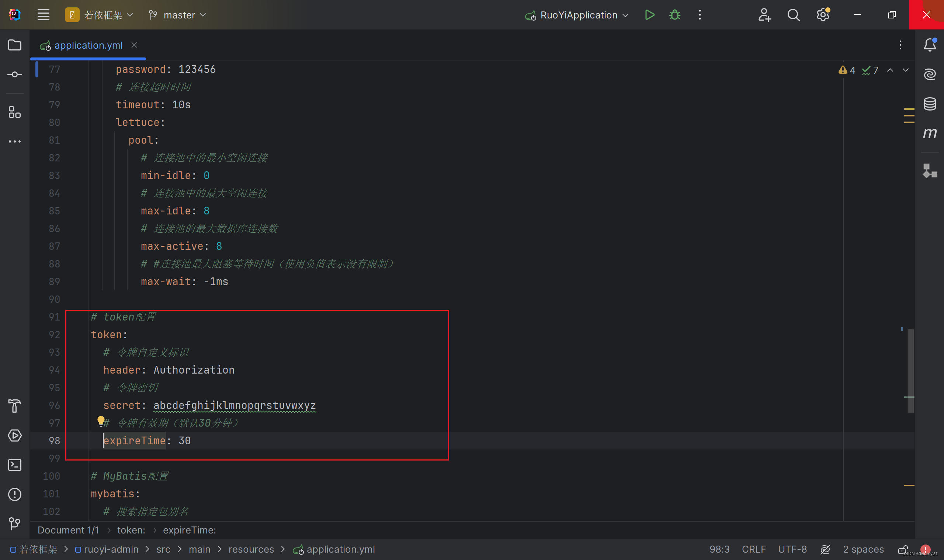The width and height of the screenshot is (944, 560).
Task: Open the Maven tool window
Action: [930, 133]
